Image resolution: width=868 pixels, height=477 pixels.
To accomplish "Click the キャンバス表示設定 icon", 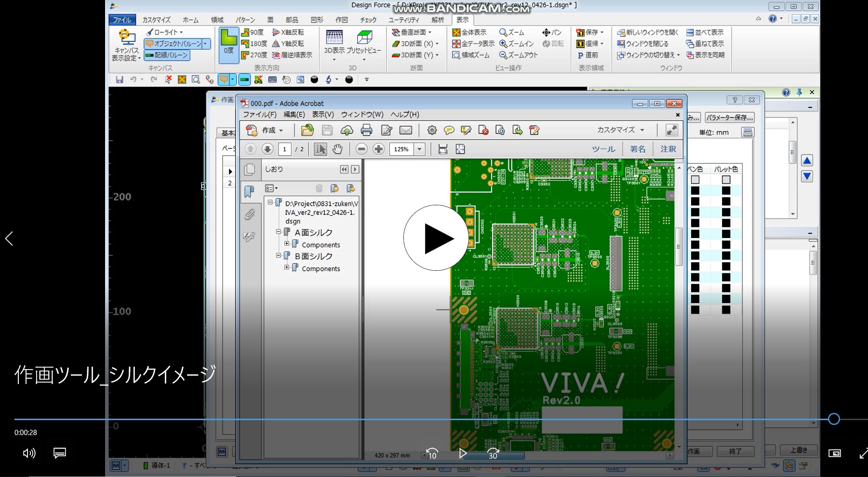I will coord(126,45).
